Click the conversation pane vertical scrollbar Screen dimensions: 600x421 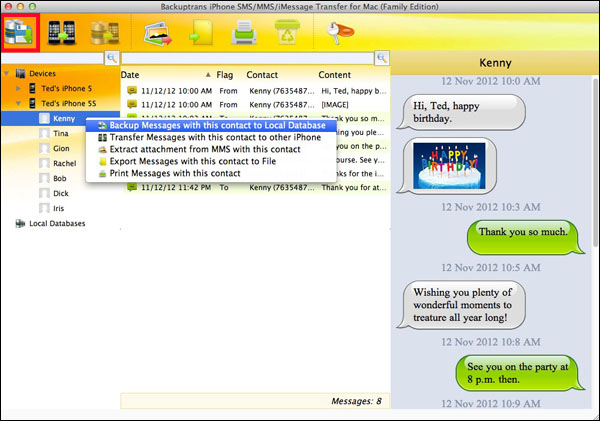point(595,163)
